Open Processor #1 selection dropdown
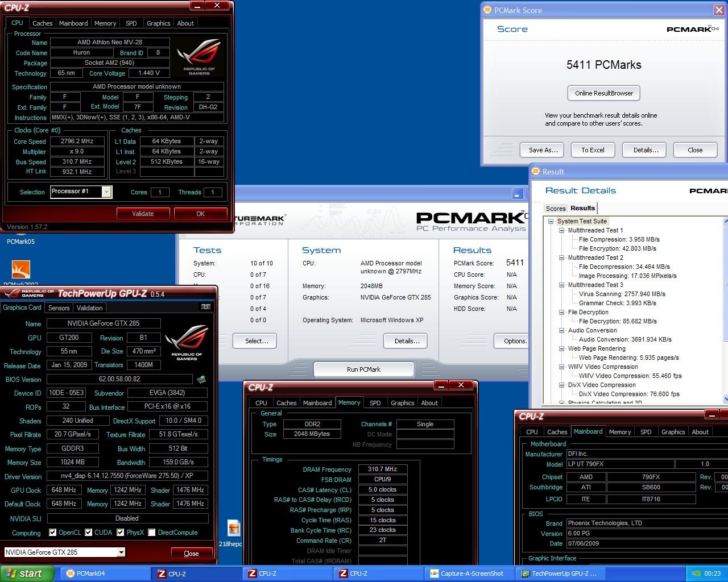The height and width of the screenshot is (582, 728). point(106,192)
